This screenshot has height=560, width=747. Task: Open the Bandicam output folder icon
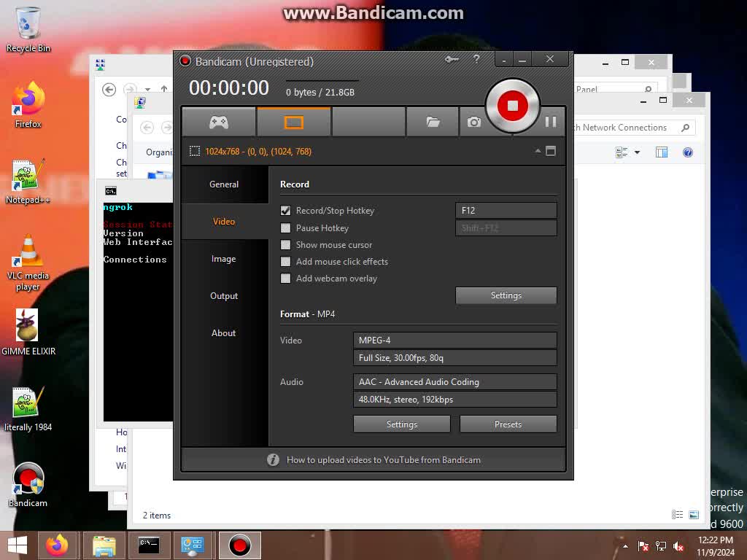point(433,122)
